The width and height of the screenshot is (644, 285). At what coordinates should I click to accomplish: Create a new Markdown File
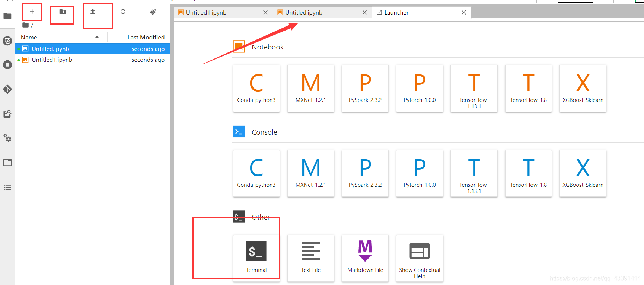(x=365, y=258)
